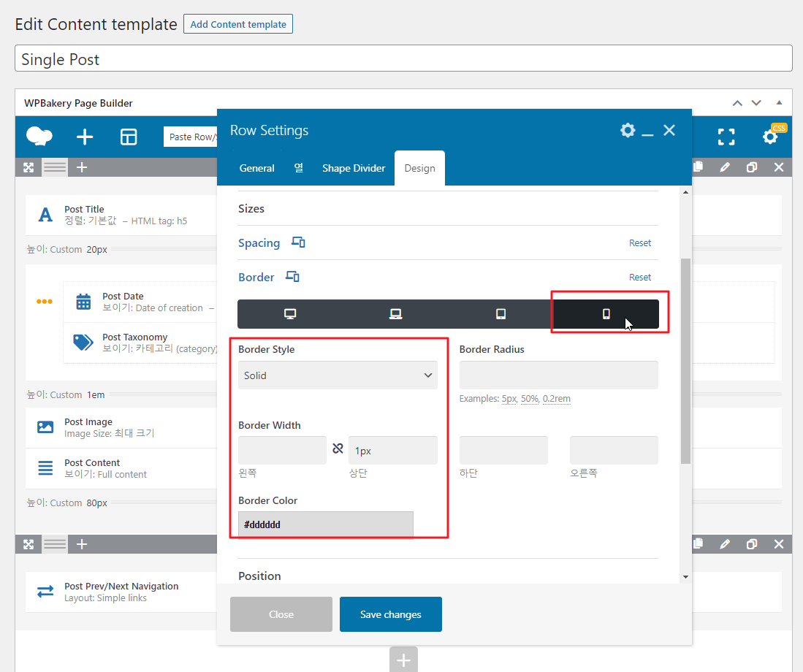
Task: Select the Post Date element
Action: (140, 302)
